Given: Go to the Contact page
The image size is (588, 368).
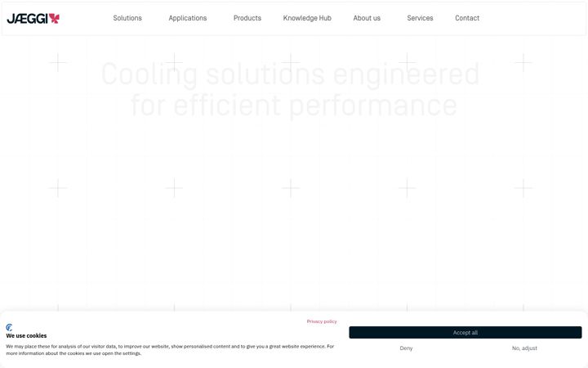Looking at the screenshot, I should coord(467,18).
